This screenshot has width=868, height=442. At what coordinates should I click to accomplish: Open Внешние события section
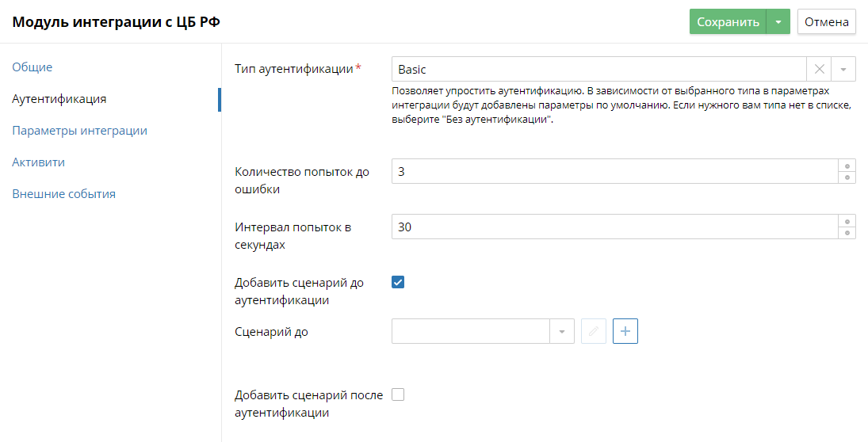63,193
